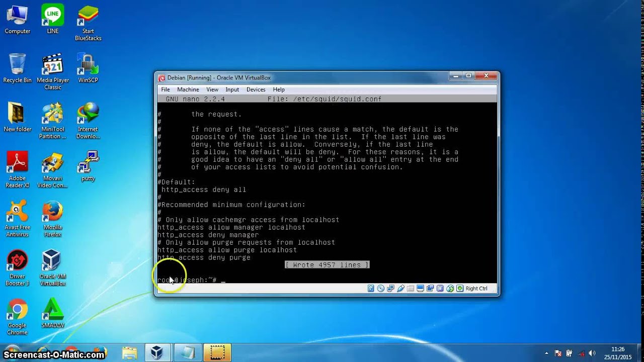Select the Media Player Classic desktop icon
Screen dimensions: 644x362
click(53, 72)
